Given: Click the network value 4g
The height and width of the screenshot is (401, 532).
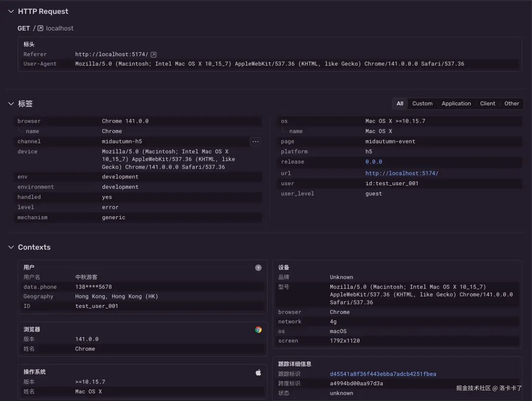Looking at the screenshot, I should pyautogui.click(x=333, y=322).
